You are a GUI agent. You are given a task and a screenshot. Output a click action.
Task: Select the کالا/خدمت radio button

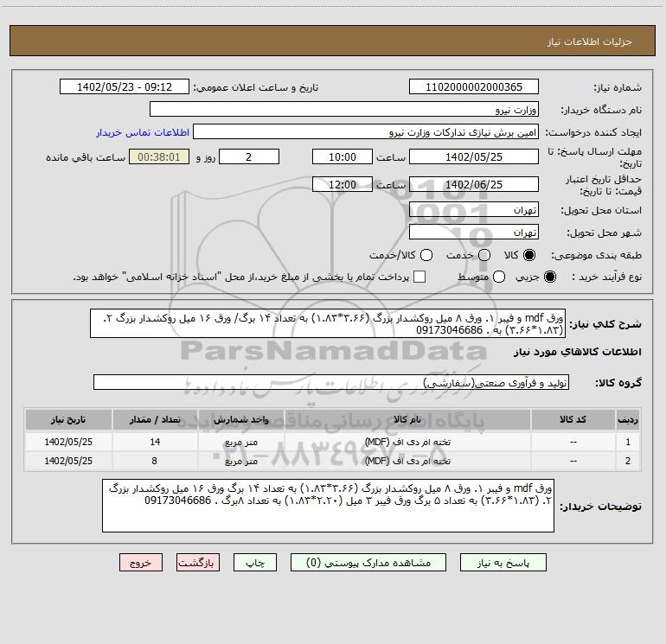[x=426, y=255]
